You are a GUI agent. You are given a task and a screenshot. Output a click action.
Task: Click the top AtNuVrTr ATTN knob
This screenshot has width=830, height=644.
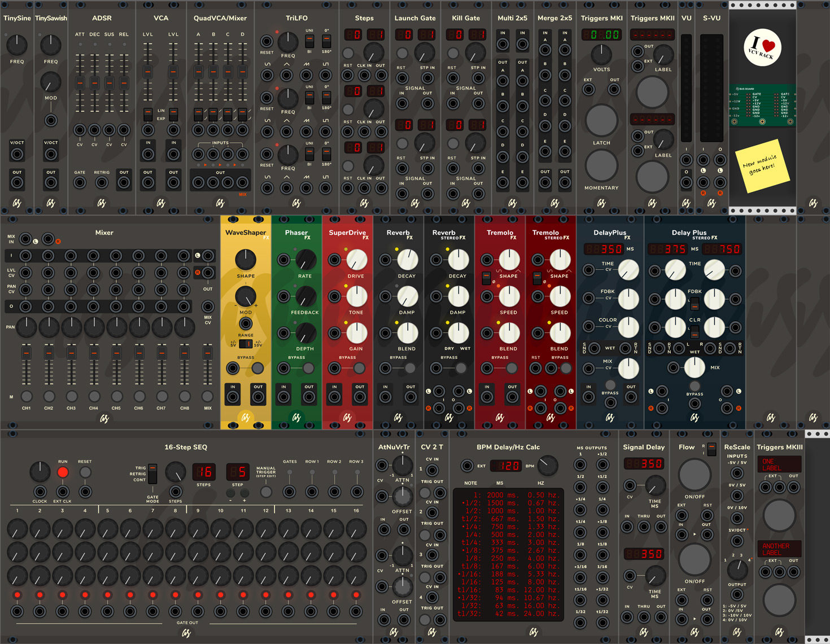403,465
